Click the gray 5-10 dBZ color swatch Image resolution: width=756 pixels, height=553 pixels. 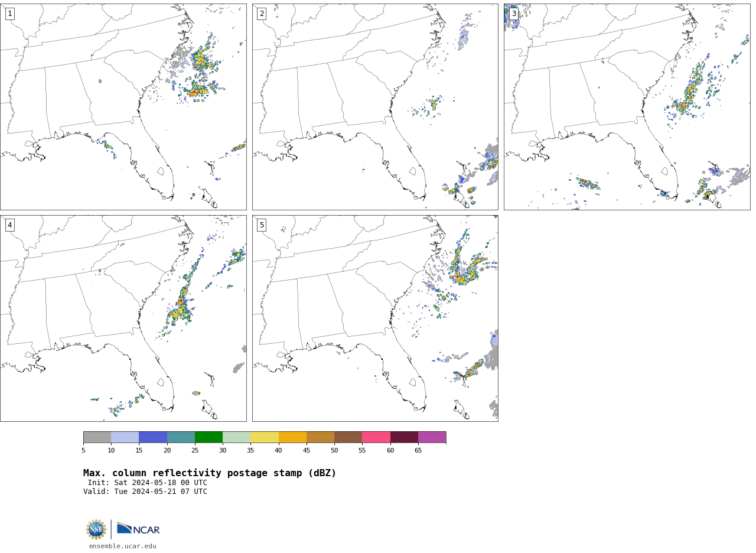pos(97,437)
